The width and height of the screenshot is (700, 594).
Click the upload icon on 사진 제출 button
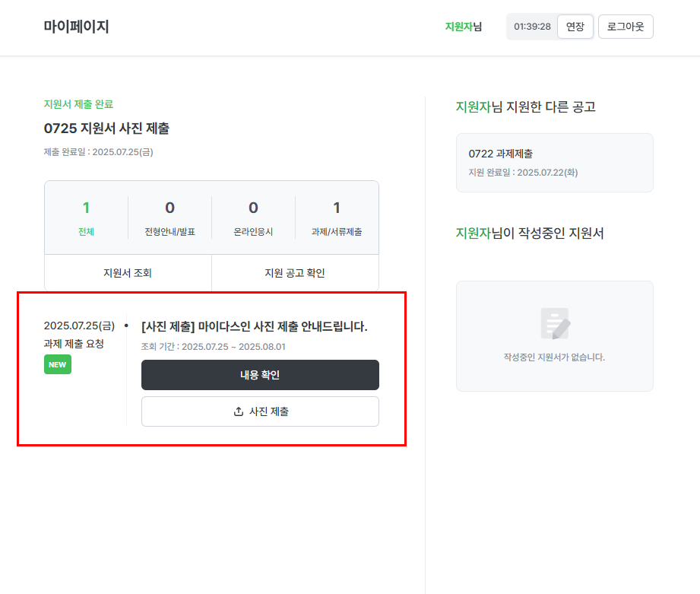(238, 411)
